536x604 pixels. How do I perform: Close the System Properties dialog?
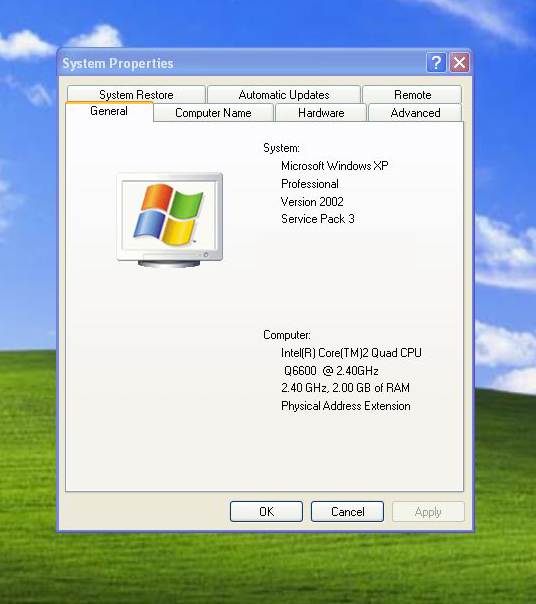(459, 62)
